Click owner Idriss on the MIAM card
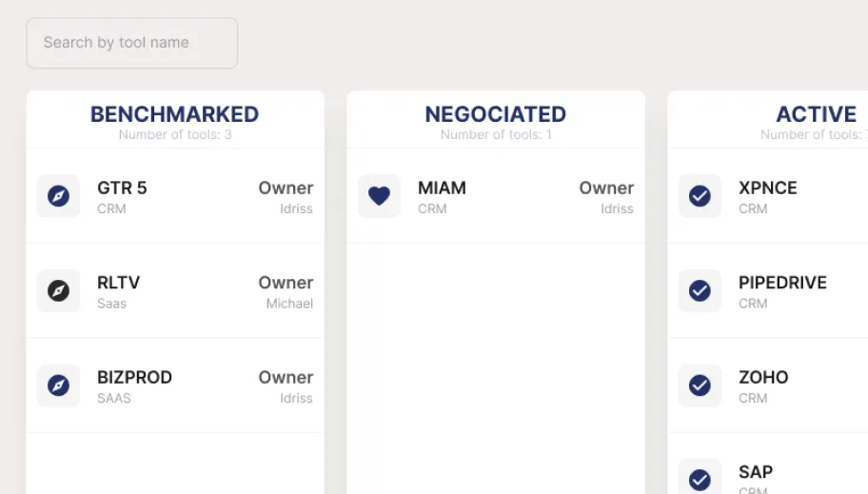 (618, 208)
